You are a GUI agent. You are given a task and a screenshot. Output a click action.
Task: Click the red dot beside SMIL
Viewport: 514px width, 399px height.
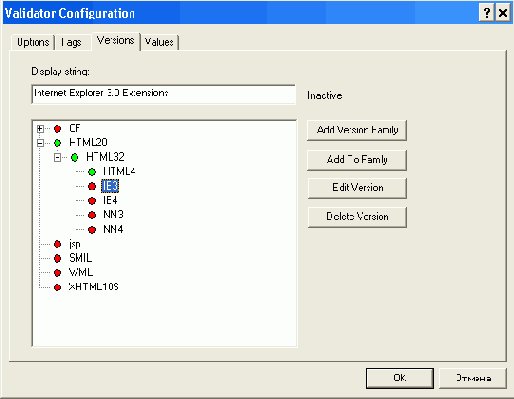click(58, 258)
